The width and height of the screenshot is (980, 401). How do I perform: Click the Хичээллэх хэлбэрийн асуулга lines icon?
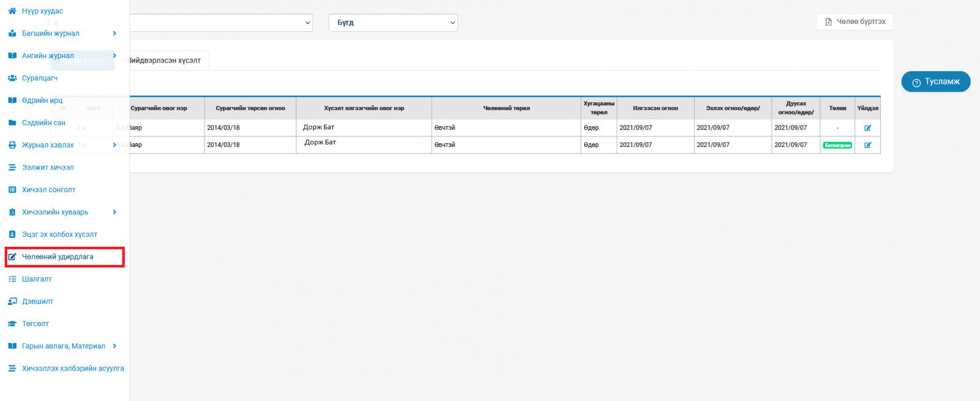click(x=12, y=369)
